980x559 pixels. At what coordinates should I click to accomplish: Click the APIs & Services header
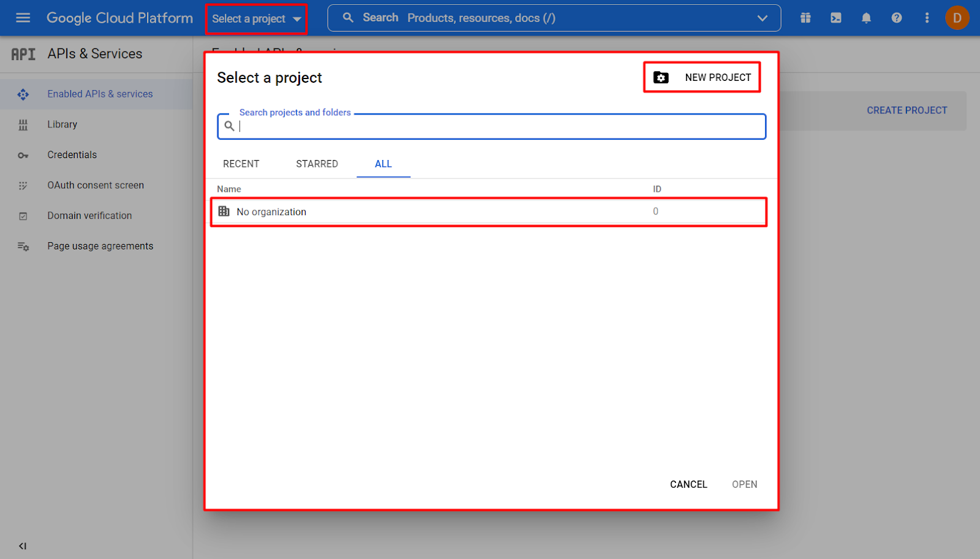pyautogui.click(x=95, y=54)
